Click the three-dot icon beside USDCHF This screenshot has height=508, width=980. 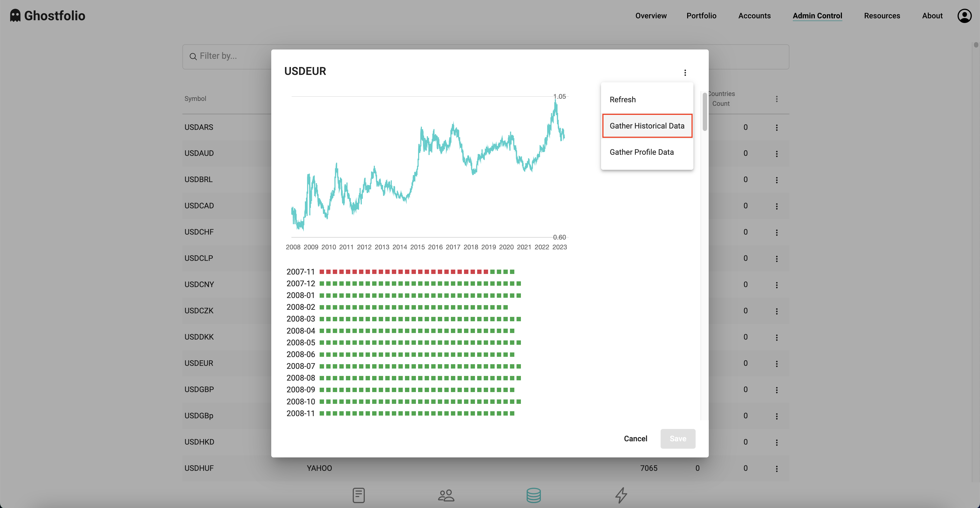click(777, 232)
